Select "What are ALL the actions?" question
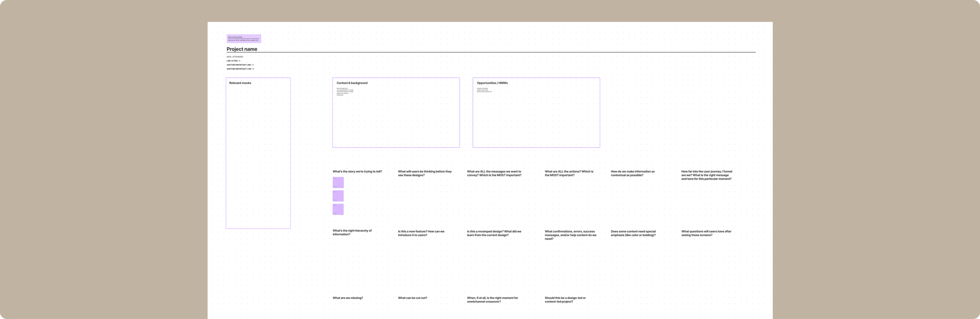This screenshot has width=980, height=319. pyautogui.click(x=569, y=173)
